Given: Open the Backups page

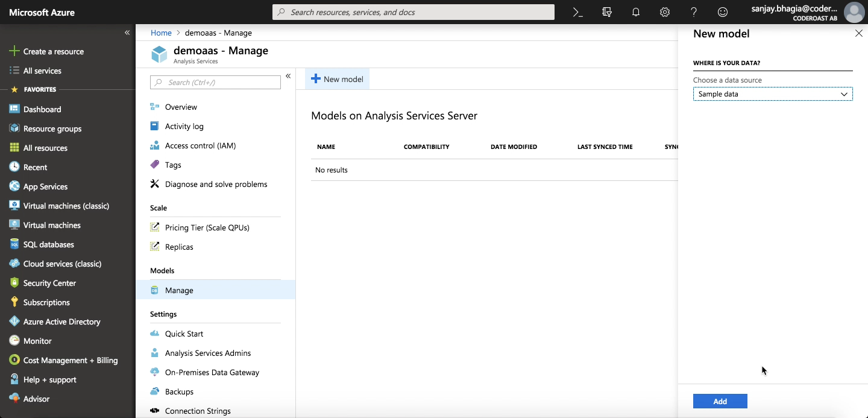Looking at the screenshot, I should click(179, 391).
